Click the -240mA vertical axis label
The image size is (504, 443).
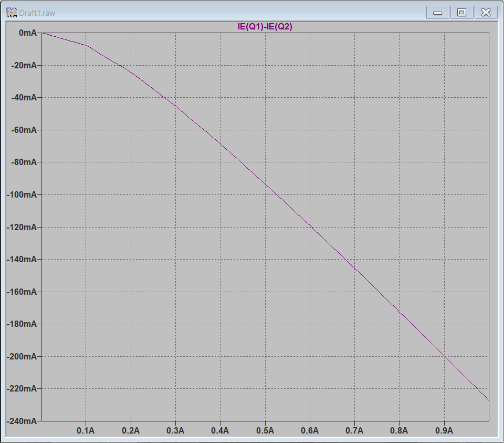pos(22,421)
